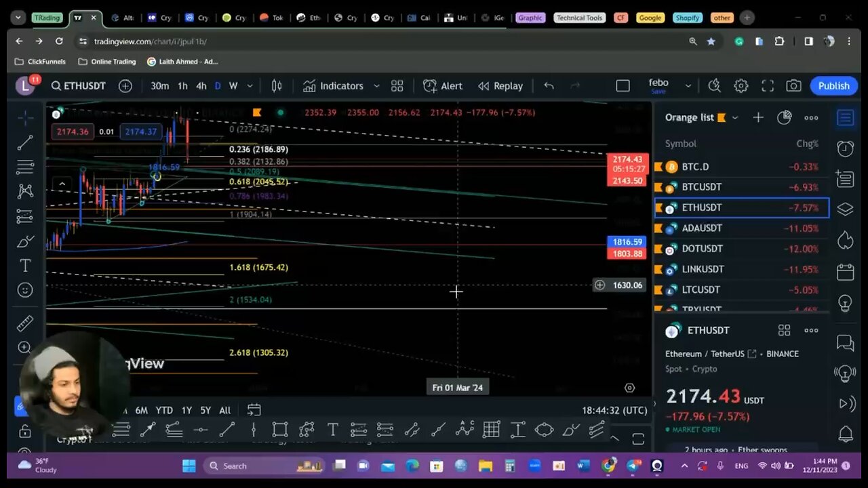Open chart settings gear

coord(741,86)
